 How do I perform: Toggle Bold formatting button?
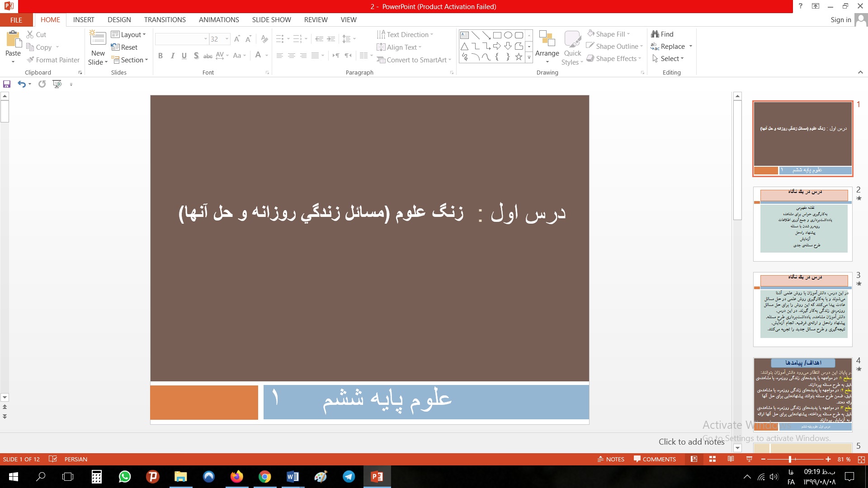coord(160,56)
